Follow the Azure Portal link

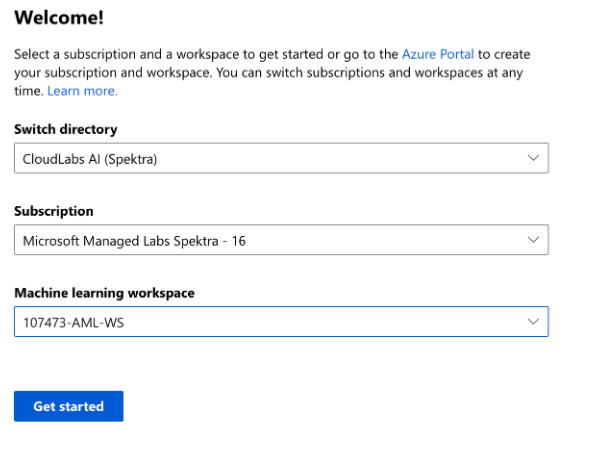click(437, 54)
